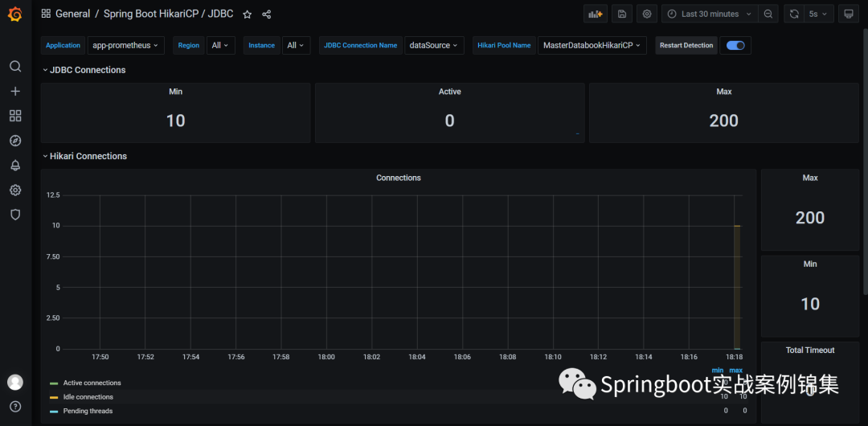The height and width of the screenshot is (426, 868).
Task: Click the 18:00 time axis label
Action: coord(326,358)
